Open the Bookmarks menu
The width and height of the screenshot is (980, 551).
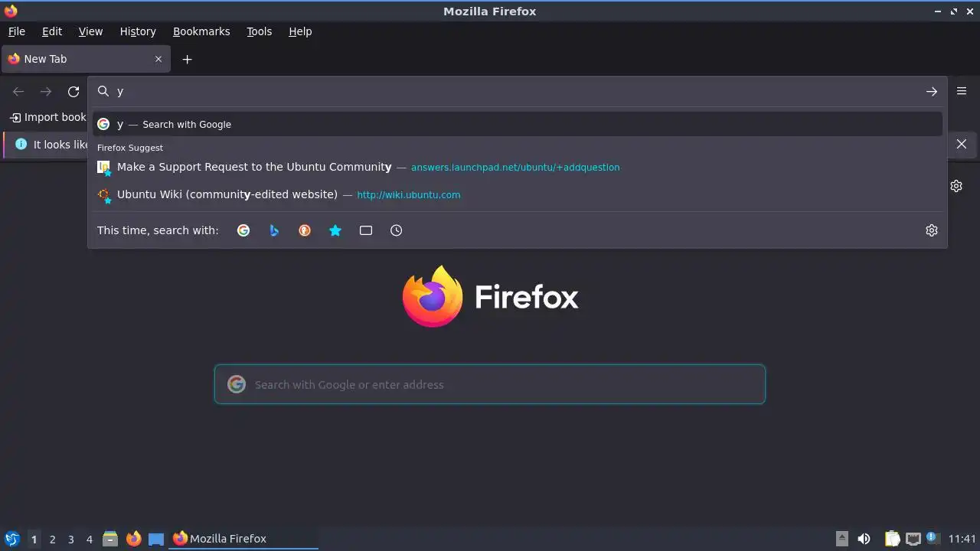(201, 31)
